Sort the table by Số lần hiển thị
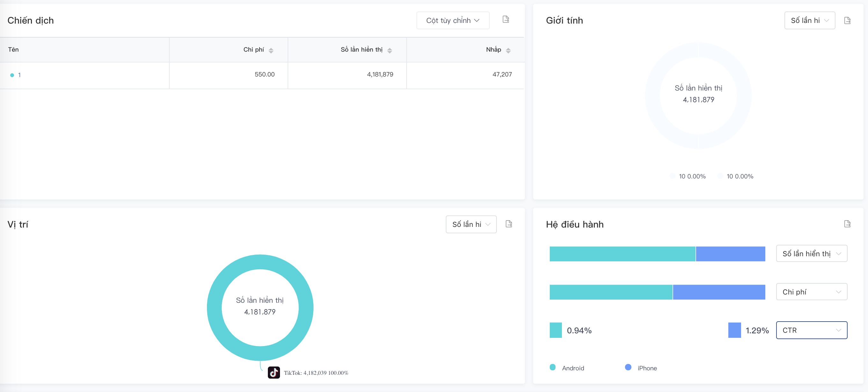The image size is (868, 392). (390, 50)
